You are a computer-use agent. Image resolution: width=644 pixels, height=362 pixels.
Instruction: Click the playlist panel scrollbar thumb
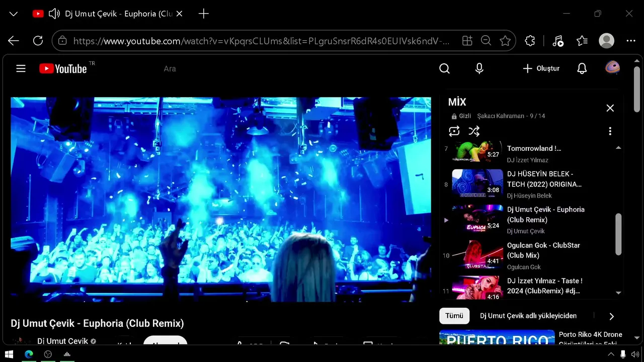pyautogui.click(x=618, y=234)
